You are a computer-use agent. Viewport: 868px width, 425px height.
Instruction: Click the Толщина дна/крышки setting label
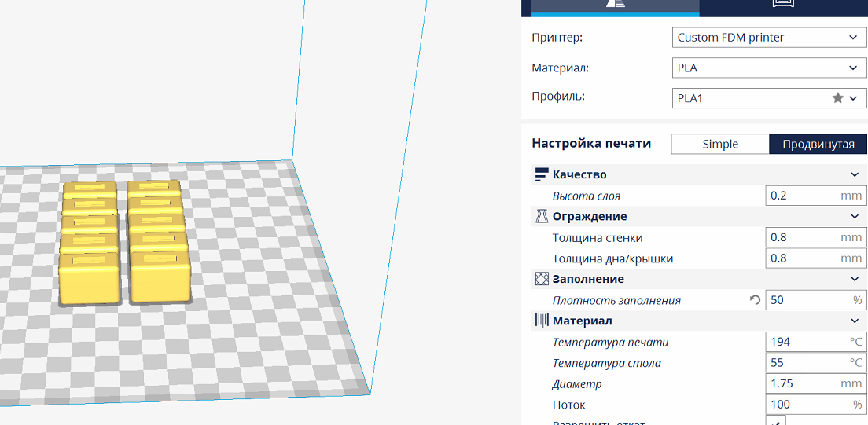pyautogui.click(x=612, y=258)
